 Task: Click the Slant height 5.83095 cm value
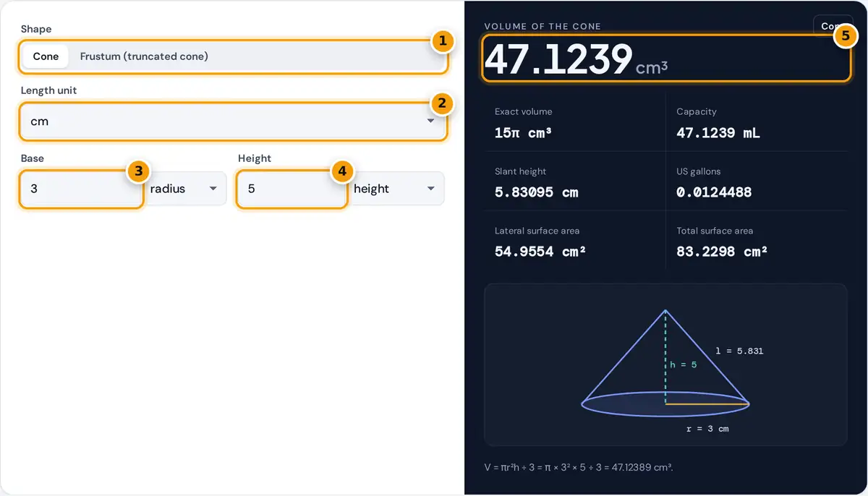(x=536, y=192)
